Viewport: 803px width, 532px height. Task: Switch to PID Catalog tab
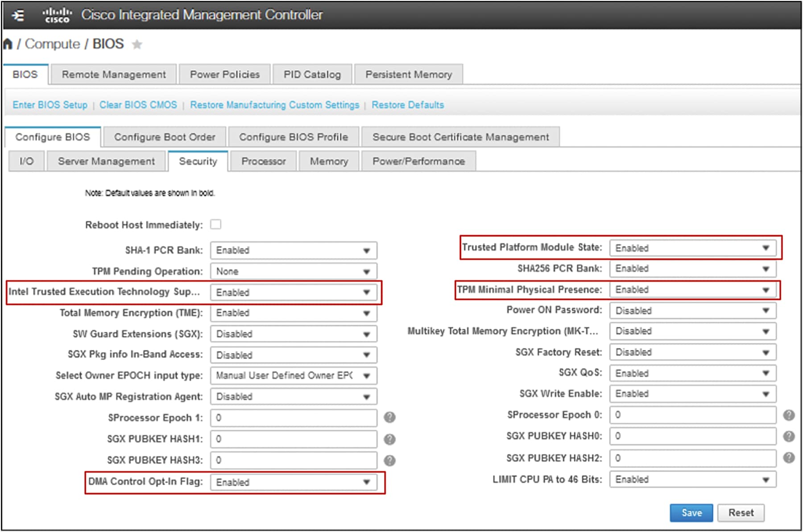312,74
